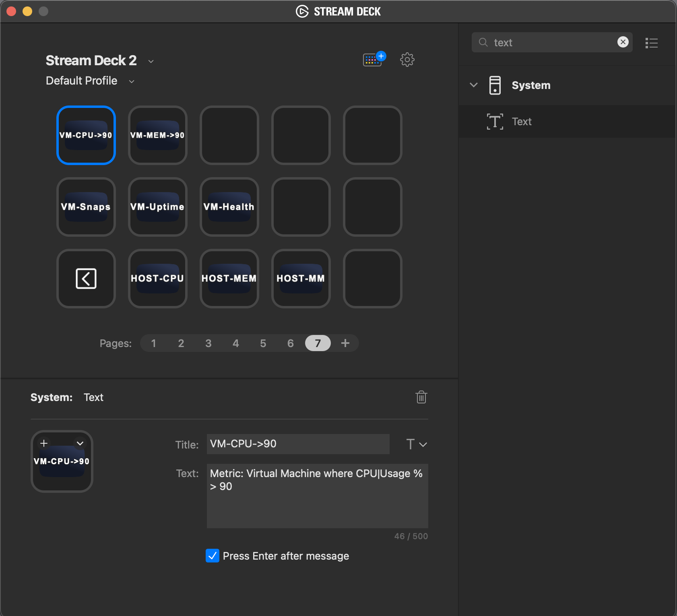Open the title font style dropdown

(x=416, y=444)
